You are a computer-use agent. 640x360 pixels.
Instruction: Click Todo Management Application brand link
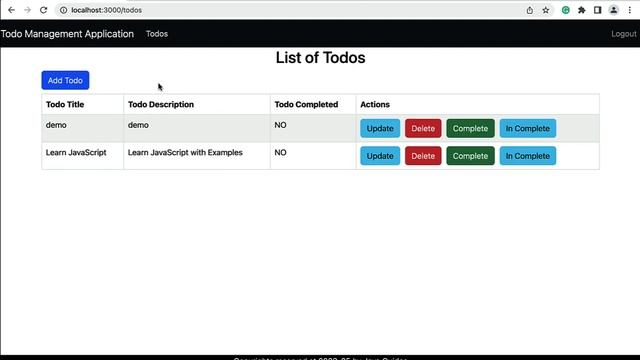tap(67, 34)
